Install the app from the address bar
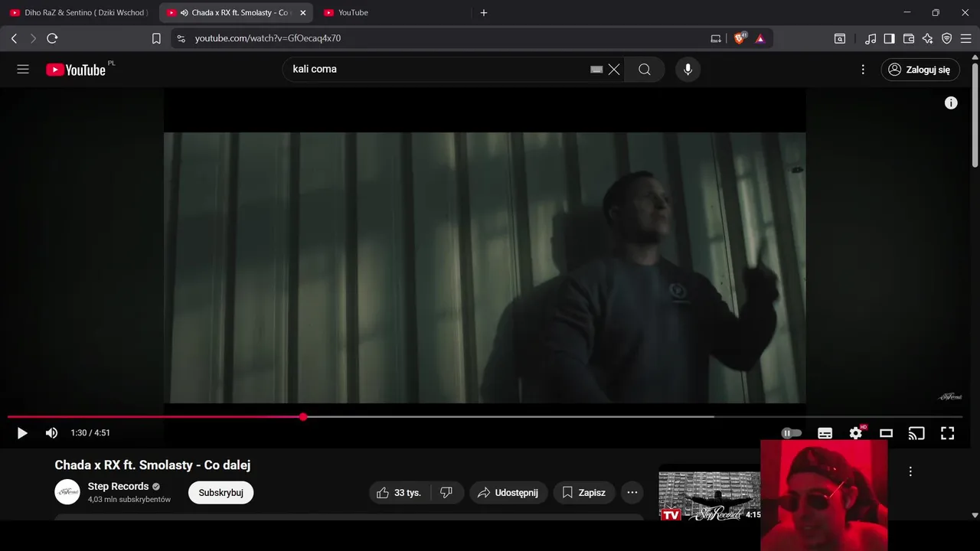 pyautogui.click(x=716, y=38)
